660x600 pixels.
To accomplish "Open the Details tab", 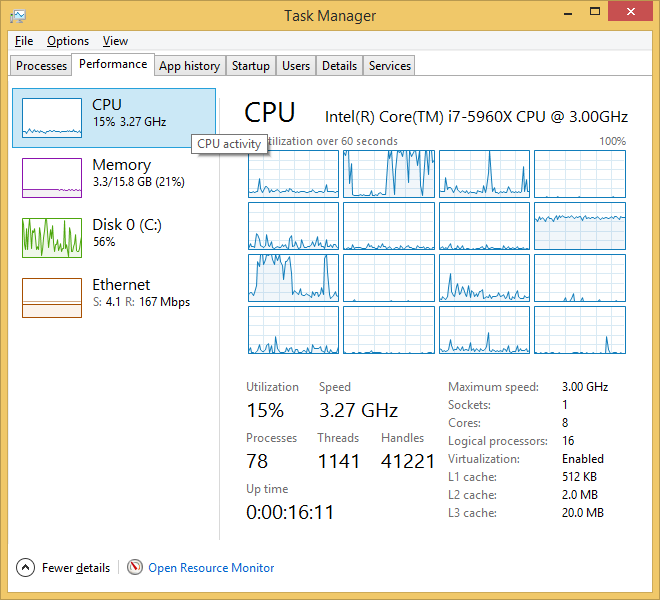I will (x=339, y=66).
